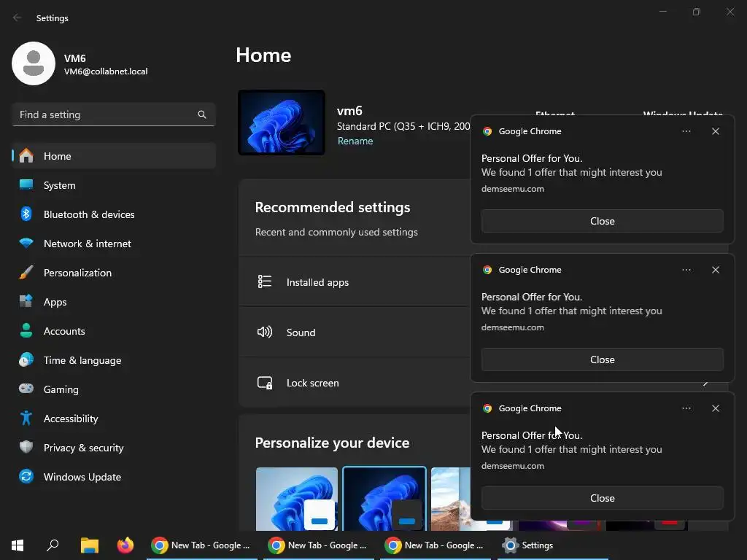
Task: Open the Apps category icon
Action: pyautogui.click(x=26, y=301)
